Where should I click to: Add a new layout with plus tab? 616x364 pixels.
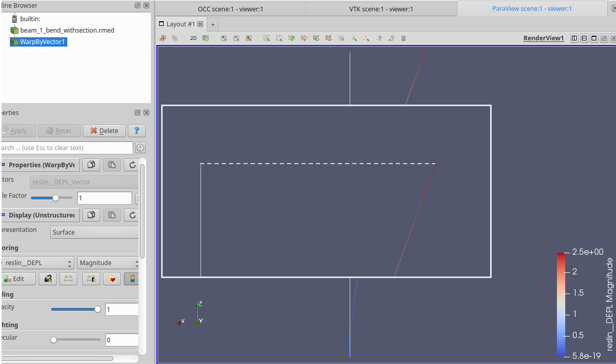click(x=212, y=24)
